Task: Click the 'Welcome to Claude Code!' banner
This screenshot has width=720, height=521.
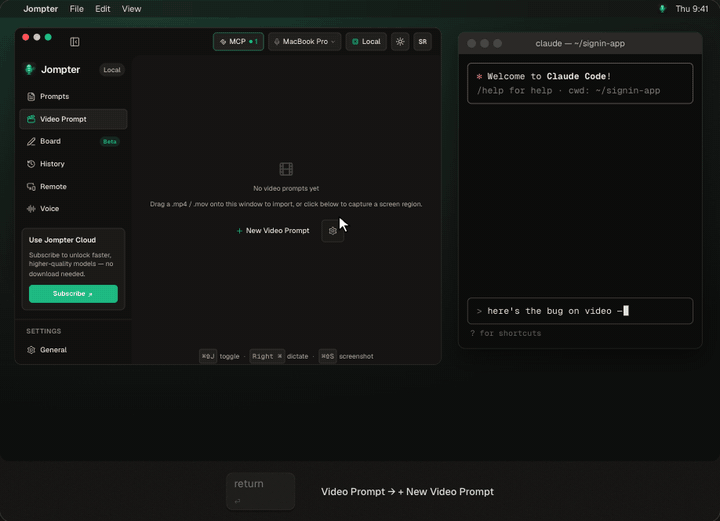Action: (x=580, y=83)
